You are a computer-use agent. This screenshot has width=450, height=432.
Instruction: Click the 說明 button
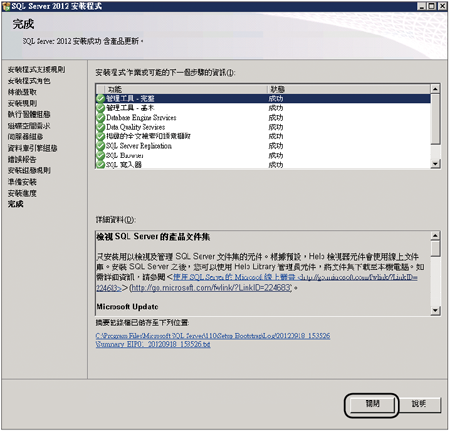[419, 405]
